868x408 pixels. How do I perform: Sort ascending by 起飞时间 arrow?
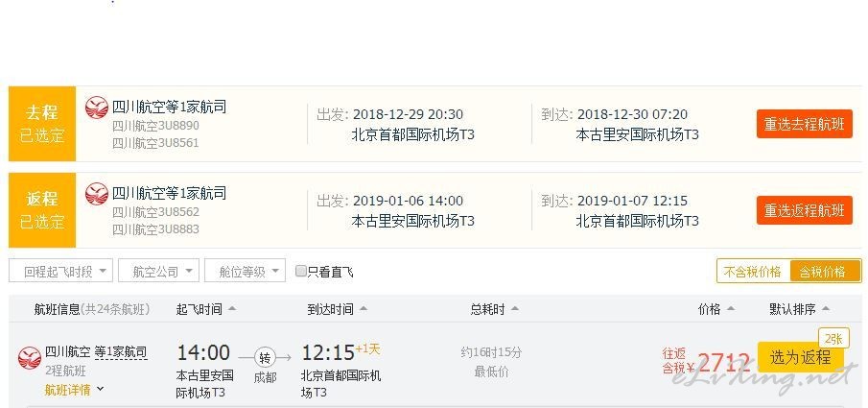(232, 309)
